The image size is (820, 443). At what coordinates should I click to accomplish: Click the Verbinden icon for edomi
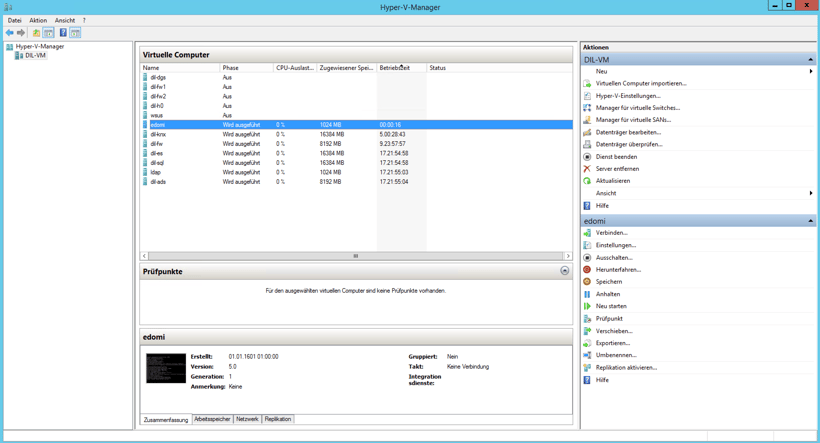(587, 233)
